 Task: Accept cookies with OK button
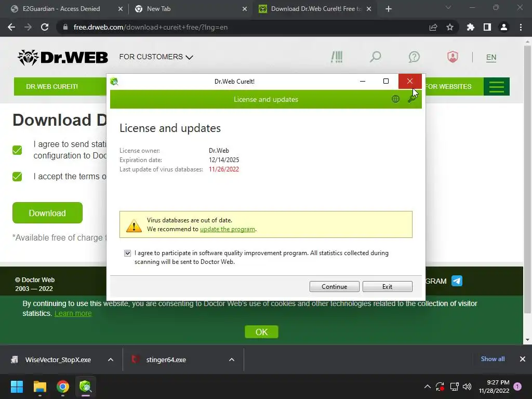261,332
